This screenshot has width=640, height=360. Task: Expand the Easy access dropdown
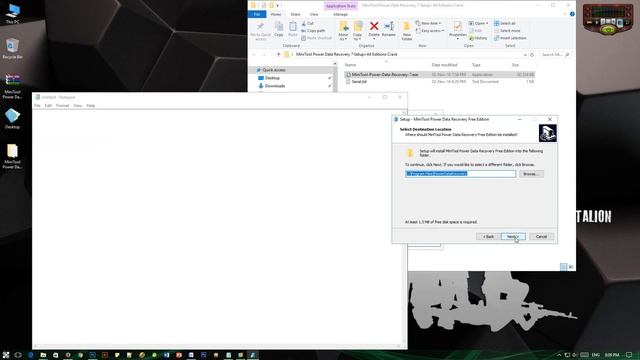[430, 31]
